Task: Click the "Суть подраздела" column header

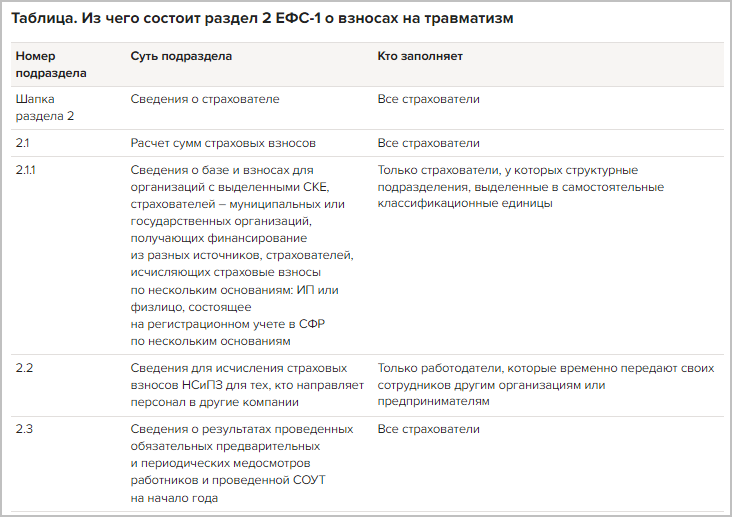Action: point(181,56)
